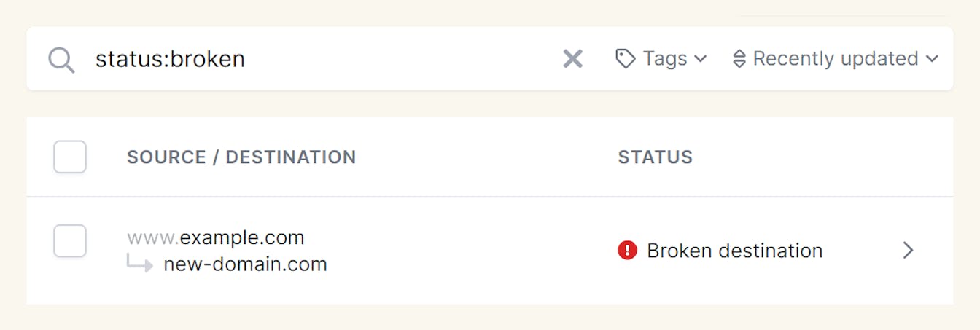Click the tag icon beside Tags
980x330 pixels.
625,59
